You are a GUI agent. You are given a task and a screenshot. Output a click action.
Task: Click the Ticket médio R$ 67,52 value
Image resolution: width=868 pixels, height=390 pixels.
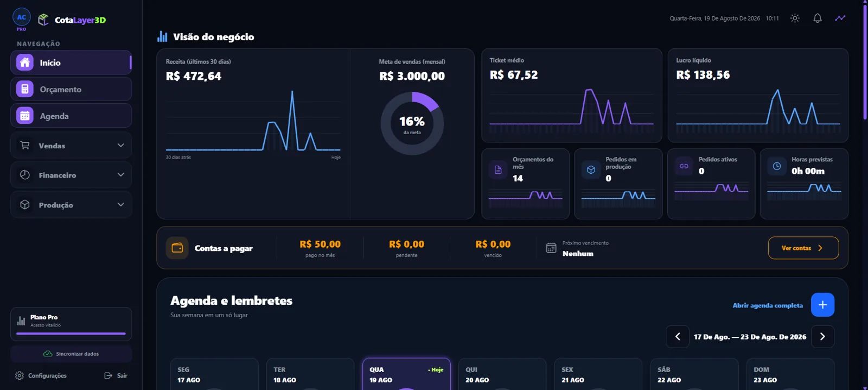point(514,75)
